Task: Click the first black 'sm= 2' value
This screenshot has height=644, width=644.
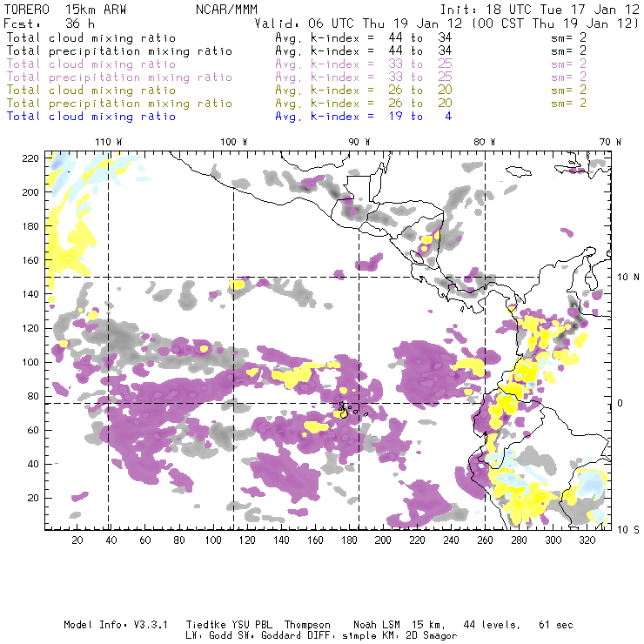Action: (x=568, y=37)
